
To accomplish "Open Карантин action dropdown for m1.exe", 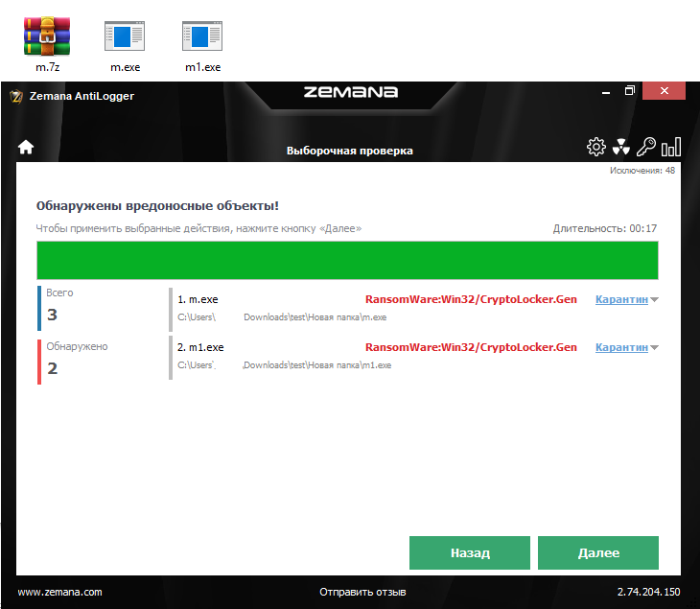I will (621, 347).
